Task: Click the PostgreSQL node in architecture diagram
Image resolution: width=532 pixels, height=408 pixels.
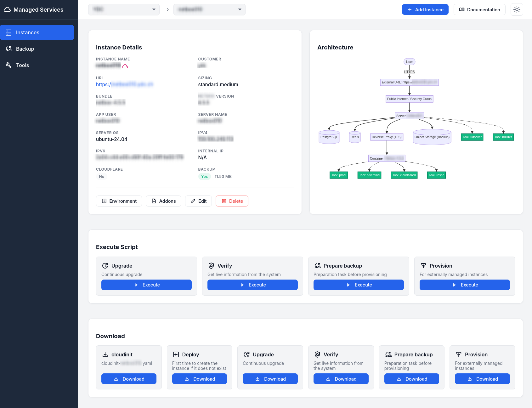Action: [329, 137]
